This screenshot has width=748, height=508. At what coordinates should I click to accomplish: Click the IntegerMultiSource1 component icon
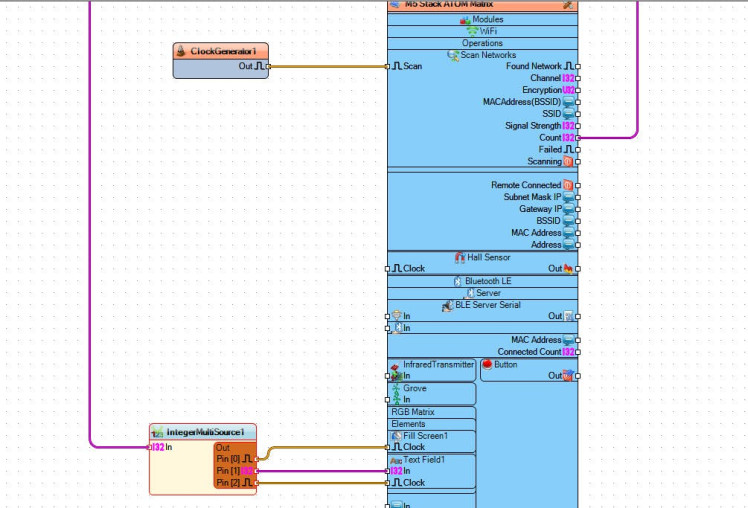[x=158, y=432]
